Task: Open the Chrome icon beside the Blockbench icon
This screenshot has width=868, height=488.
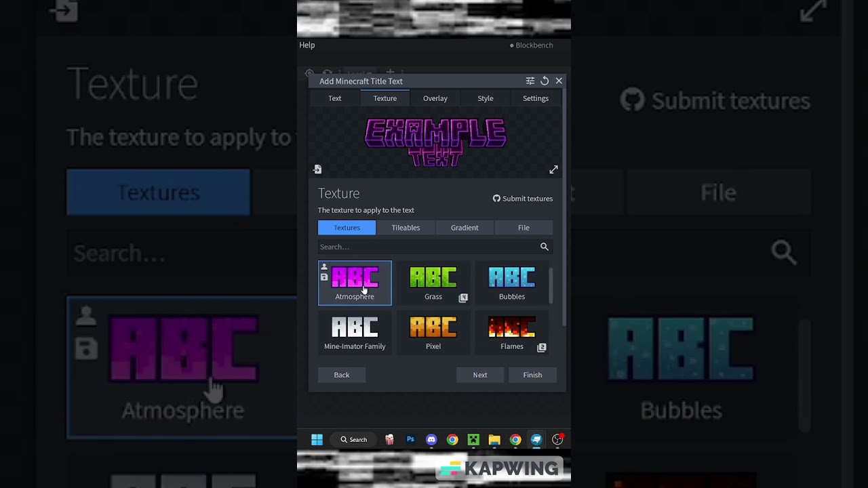Action: tap(515, 440)
